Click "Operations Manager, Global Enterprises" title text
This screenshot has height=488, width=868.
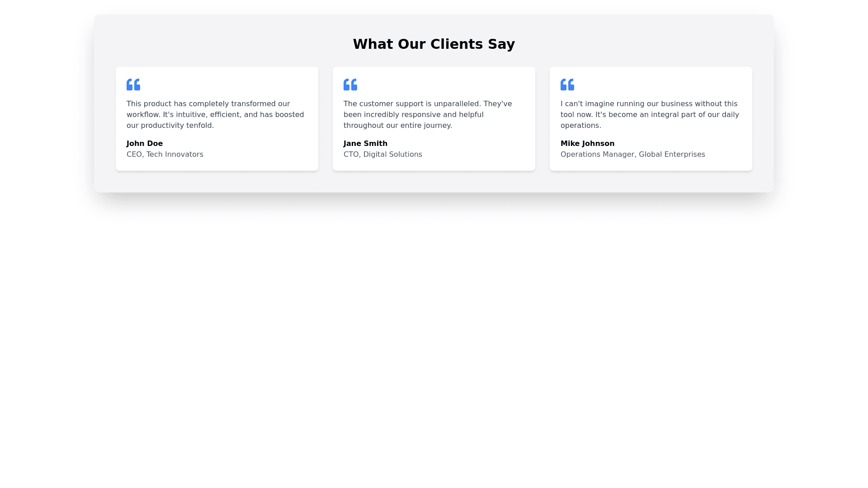point(632,155)
